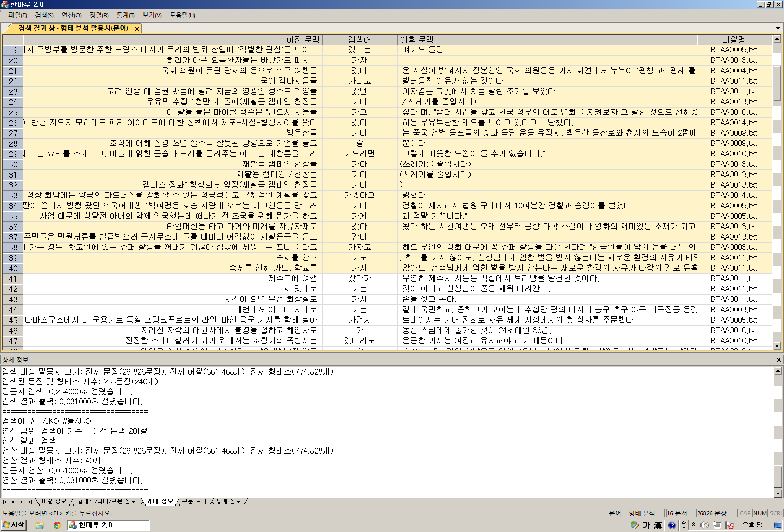The height and width of the screenshot is (532, 784).
Task: Click the text '숙제를 안해' in row 39
Action: (296, 258)
